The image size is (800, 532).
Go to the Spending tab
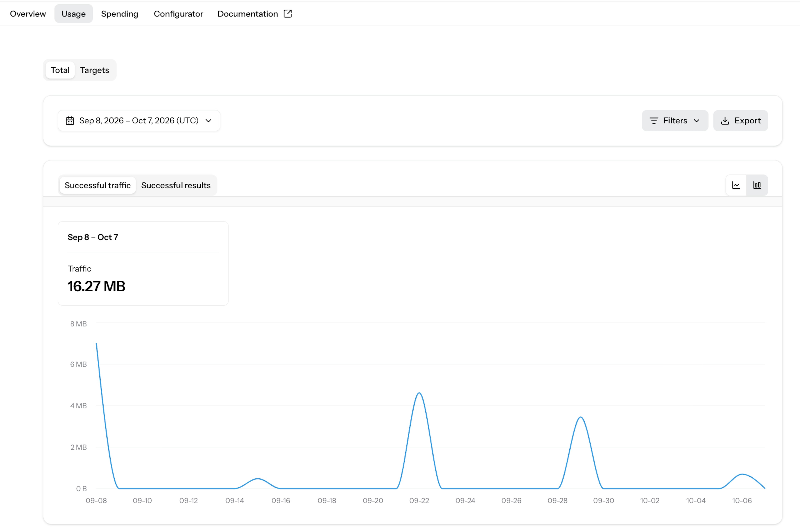point(120,14)
